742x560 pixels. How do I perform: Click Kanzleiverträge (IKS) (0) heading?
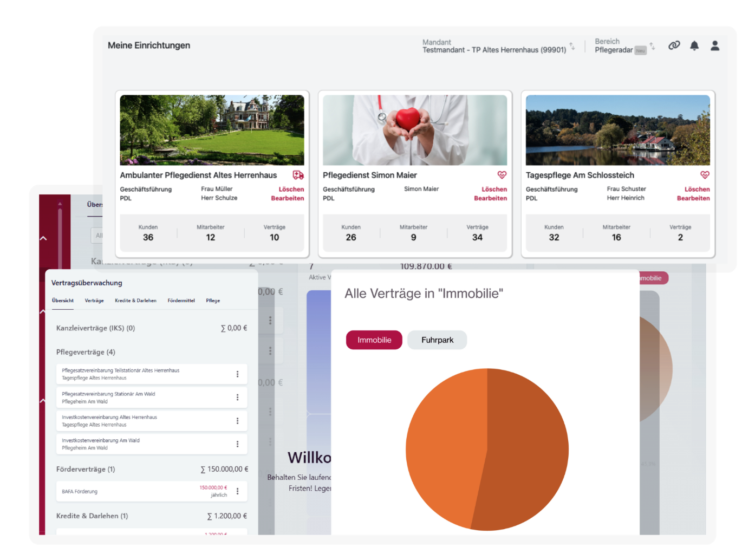point(95,328)
